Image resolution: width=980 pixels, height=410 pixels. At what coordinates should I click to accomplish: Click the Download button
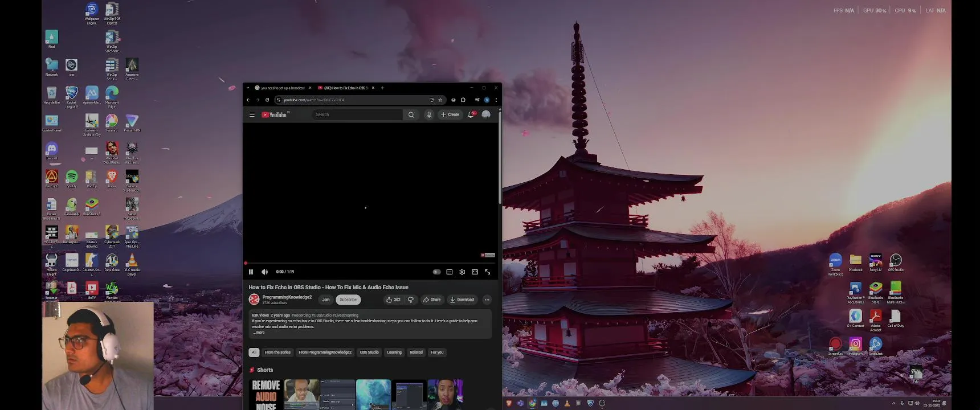pyautogui.click(x=462, y=300)
